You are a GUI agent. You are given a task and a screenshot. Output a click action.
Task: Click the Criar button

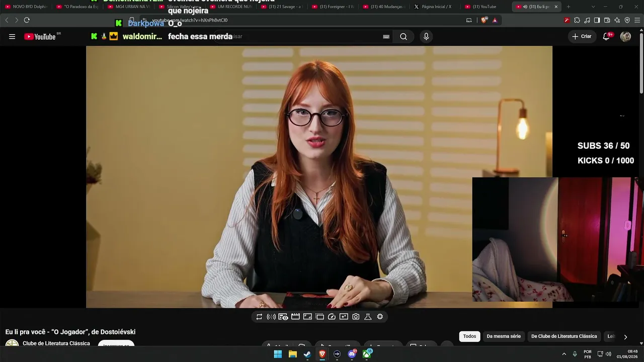pos(582,37)
